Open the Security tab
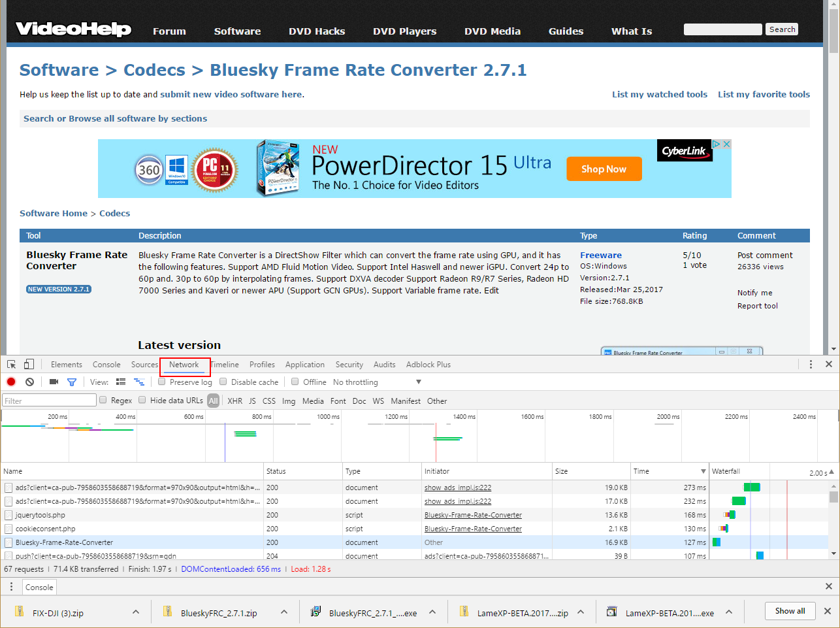This screenshot has width=840, height=628. [x=349, y=365]
